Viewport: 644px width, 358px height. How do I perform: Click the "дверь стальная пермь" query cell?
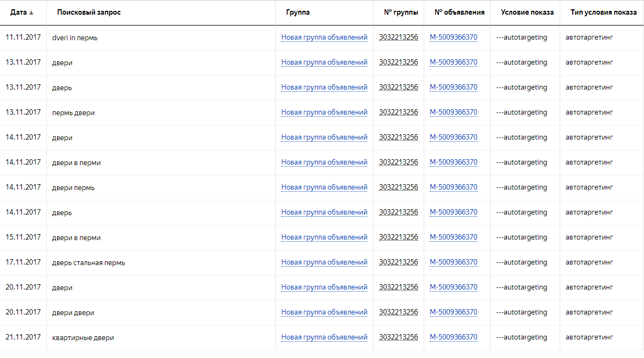coord(89,262)
